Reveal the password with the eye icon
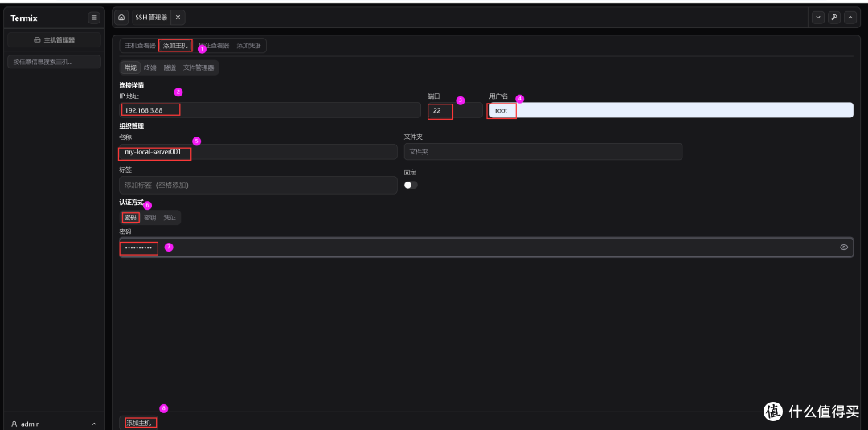Screen dimensions: 868x430 844,248
